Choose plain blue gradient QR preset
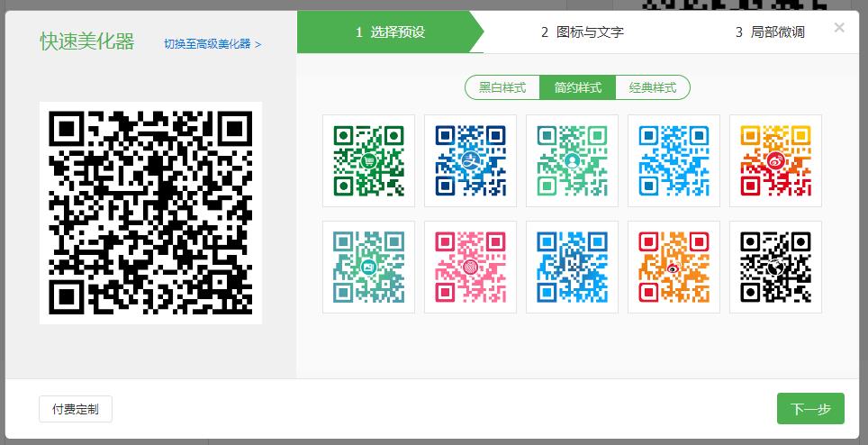The width and height of the screenshot is (868, 445). (572, 267)
